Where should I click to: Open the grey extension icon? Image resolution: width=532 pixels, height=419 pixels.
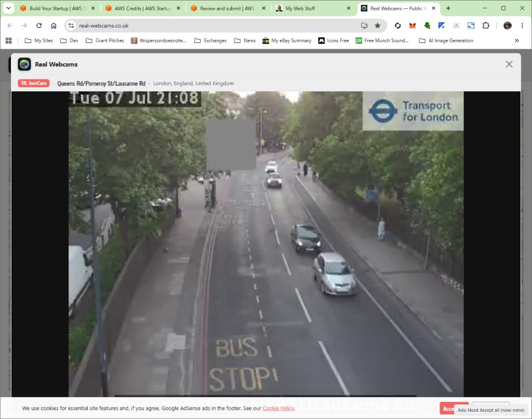[x=456, y=25]
